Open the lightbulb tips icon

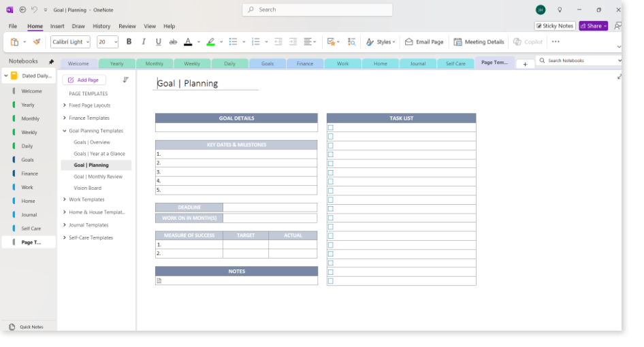click(x=560, y=10)
